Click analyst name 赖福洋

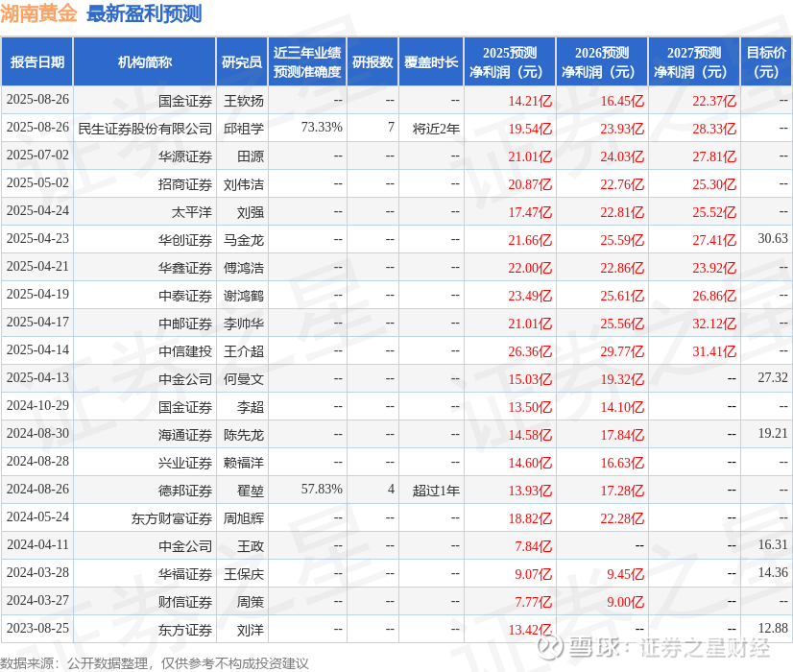[x=244, y=463]
